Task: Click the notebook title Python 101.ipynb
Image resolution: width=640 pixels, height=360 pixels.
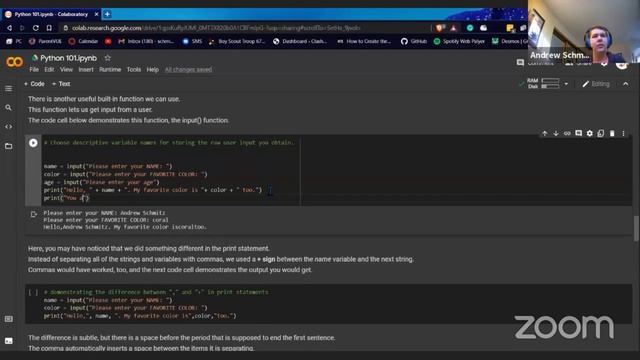Action: [69, 58]
